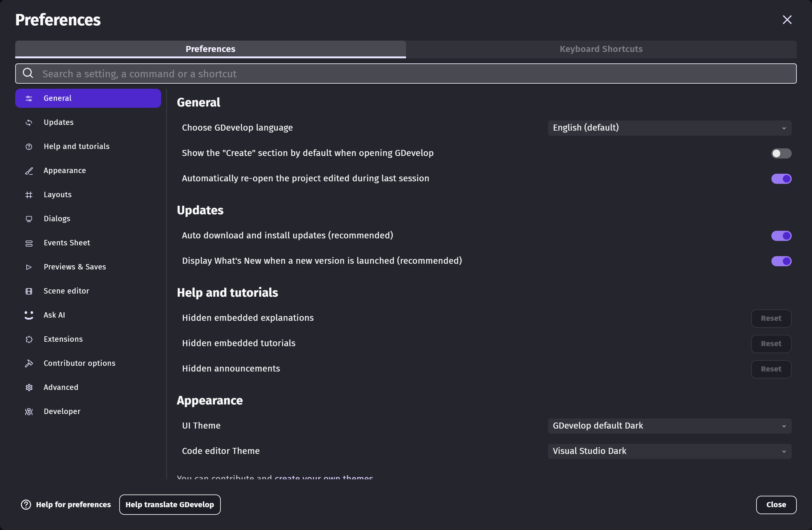Open Events Sheet icon in sidebar
The height and width of the screenshot is (530, 812).
pyautogui.click(x=29, y=243)
